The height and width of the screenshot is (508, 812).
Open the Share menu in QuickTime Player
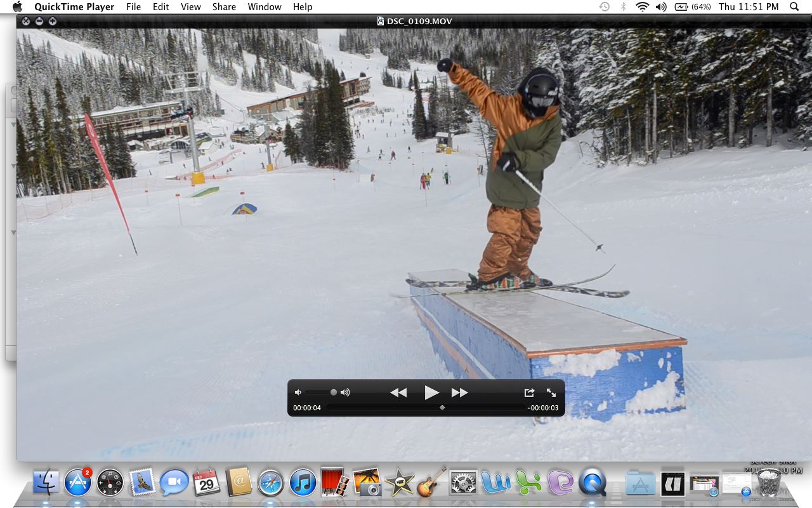(224, 7)
